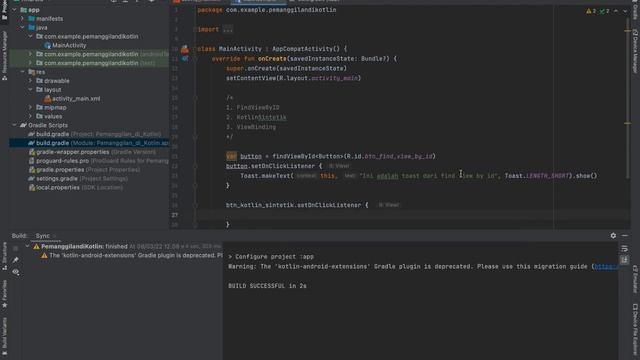Click the Build panel settings gear
The height and width of the screenshot is (360, 640).
pyautogui.click(x=613, y=236)
